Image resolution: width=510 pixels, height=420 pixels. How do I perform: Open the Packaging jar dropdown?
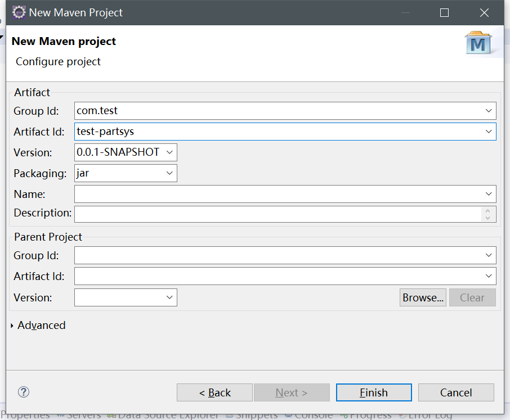(169, 173)
